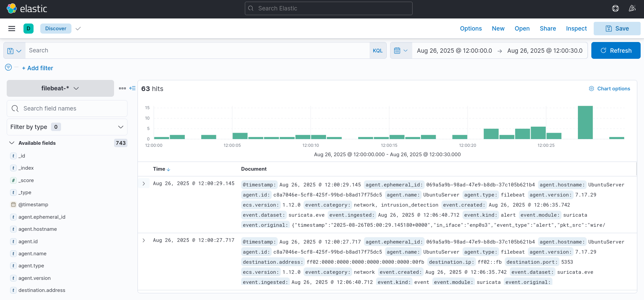This screenshot has width=644, height=300.
Task: Open the help menu icon
Action: (615, 8)
